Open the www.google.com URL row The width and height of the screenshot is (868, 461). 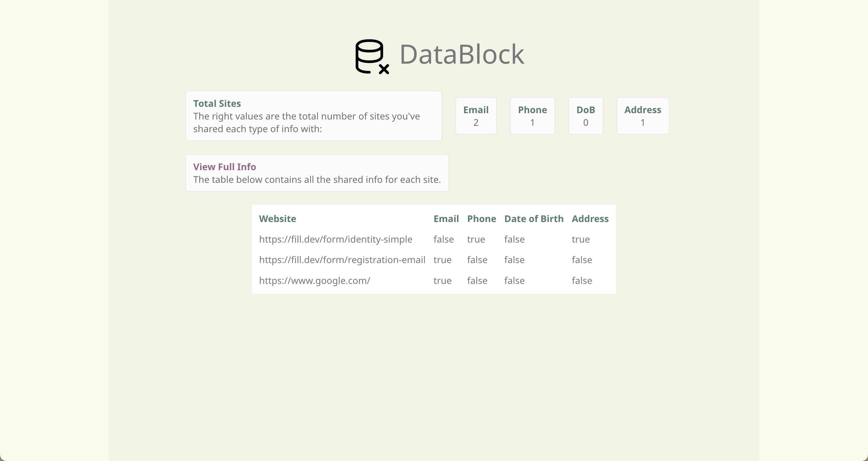tap(314, 281)
